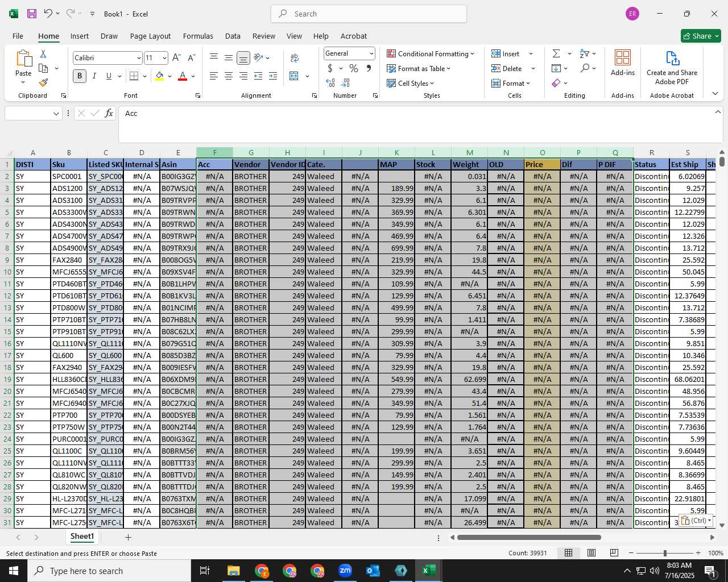Switch to the Acrobat tab
Screen dimensions: 728x582
pos(354,36)
